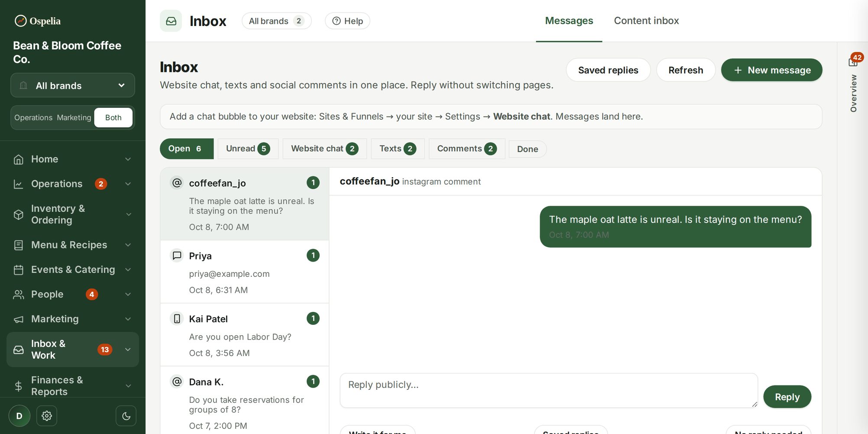Select the Website chat filter tab
The image size is (868, 434).
(x=324, y=149)
